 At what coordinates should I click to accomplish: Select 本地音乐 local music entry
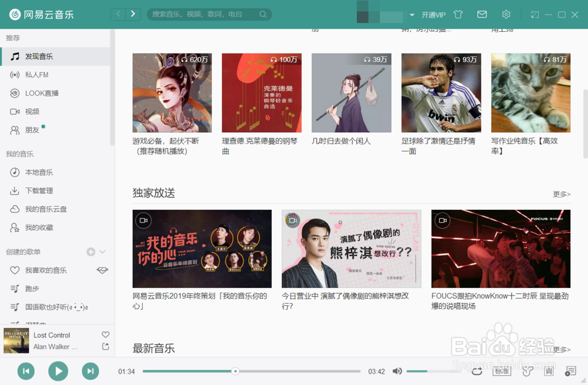[x=42, y=172]
